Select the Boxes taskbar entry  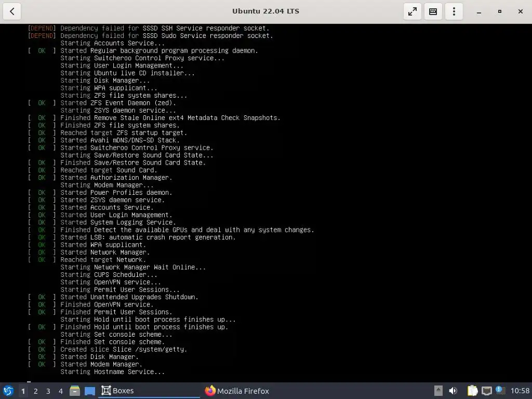149,391
